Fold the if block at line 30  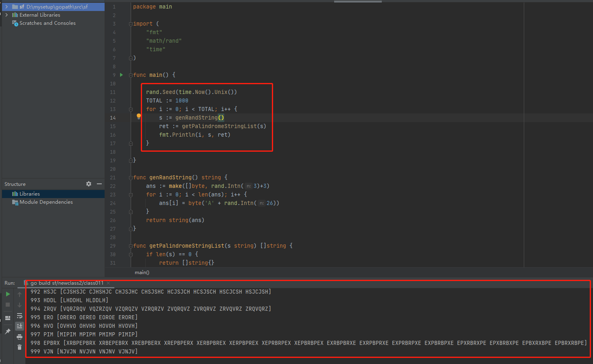tap(131, 255)
